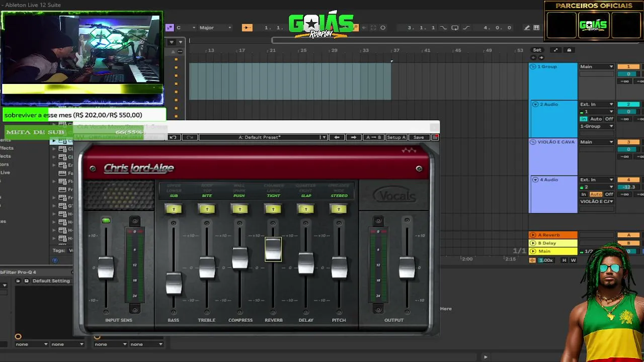
Task: Switch the Treble mode button above BITE
Action: pos(207,209)
